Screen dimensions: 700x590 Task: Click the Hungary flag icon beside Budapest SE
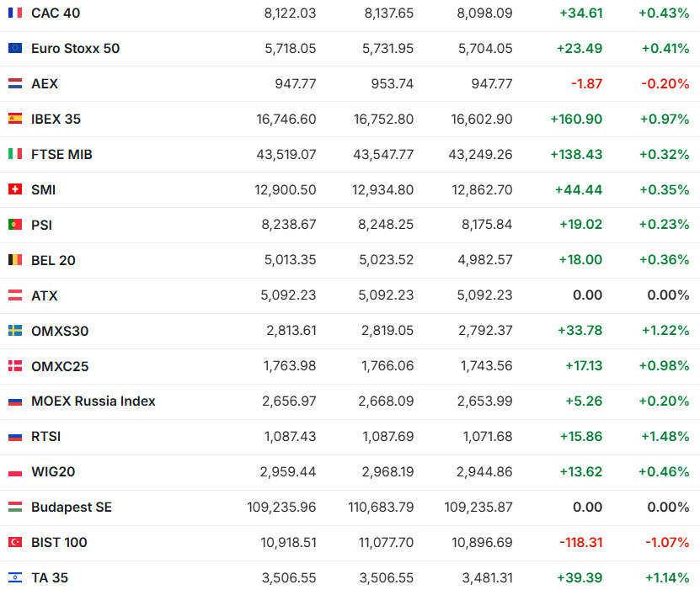pyautogui.click(x=15, y=507)
